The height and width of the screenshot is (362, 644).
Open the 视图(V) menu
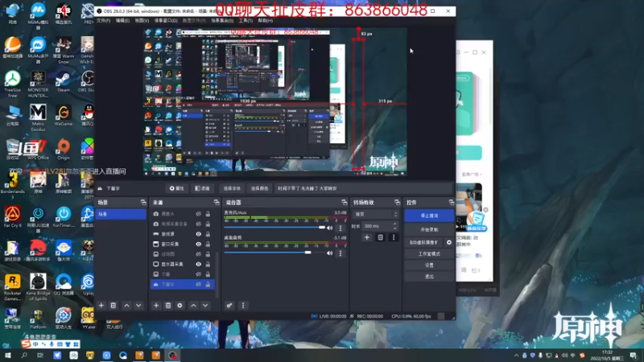pyautogui.click(x=142, y=21)
